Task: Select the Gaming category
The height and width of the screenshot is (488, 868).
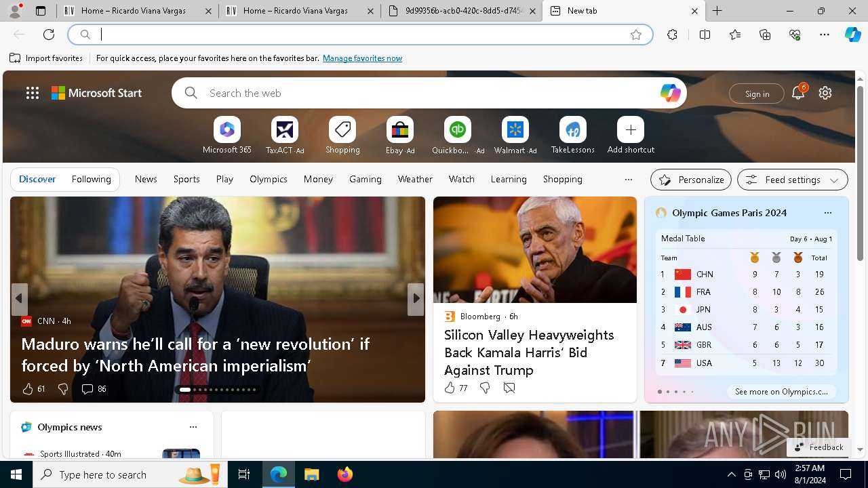Action: coord(366,179)
